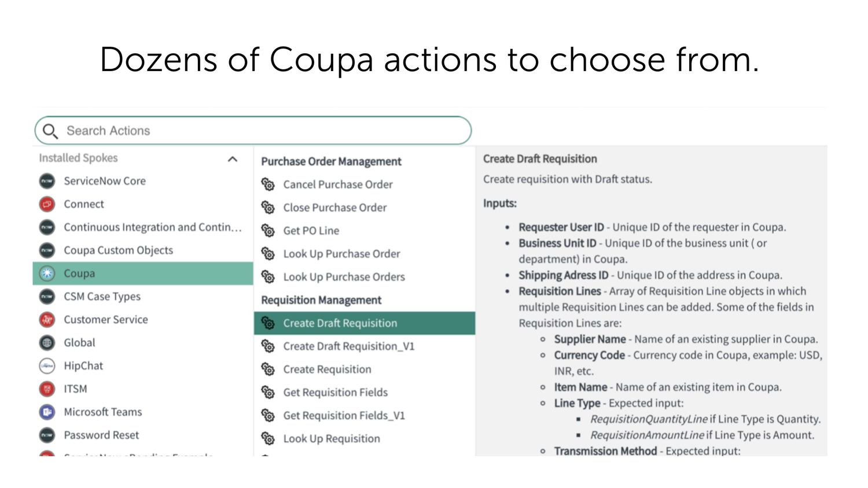Open the Look Up Purchase Orders action
868x488 pixels.
(x=344, y=276)
